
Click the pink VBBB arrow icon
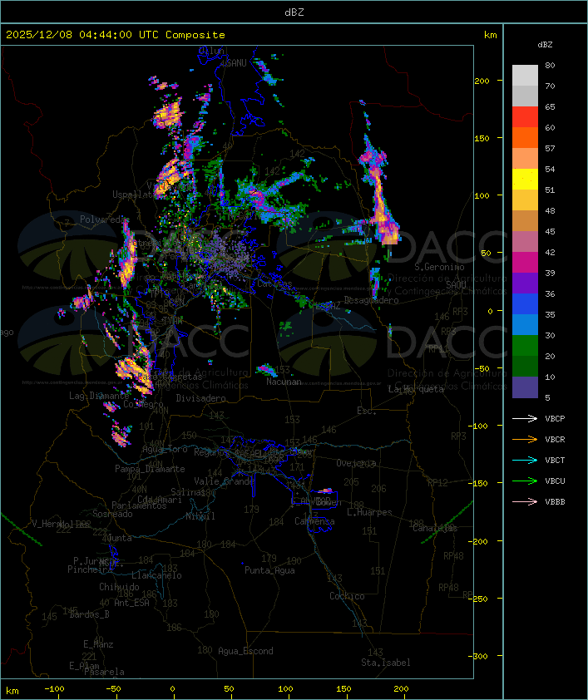point(525,501)
